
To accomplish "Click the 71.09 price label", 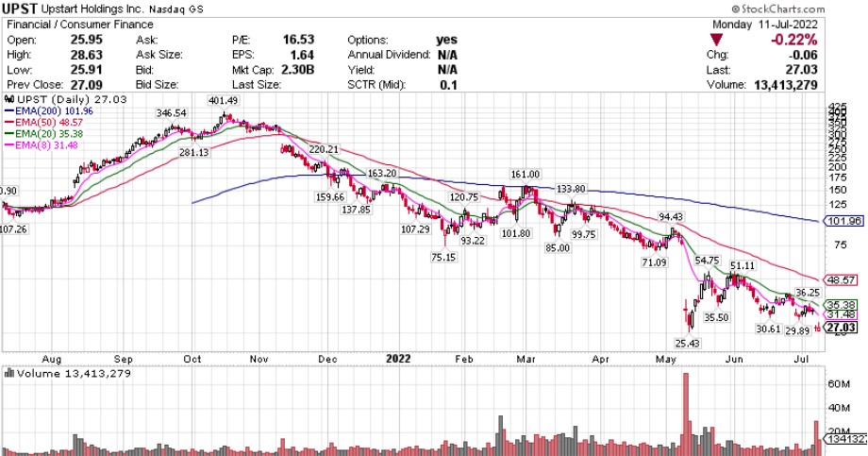I will pyautogui.click(x=654, y=262).
